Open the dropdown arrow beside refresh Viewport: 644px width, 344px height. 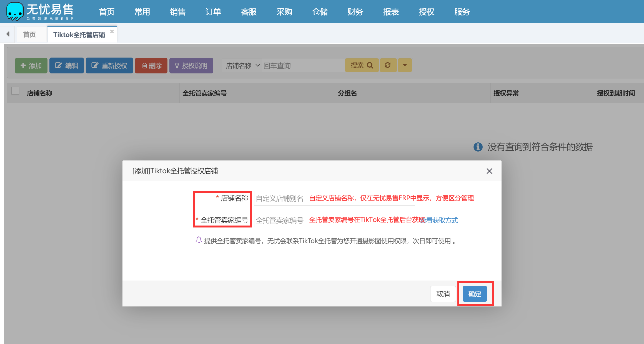click(x=405, y=65)
